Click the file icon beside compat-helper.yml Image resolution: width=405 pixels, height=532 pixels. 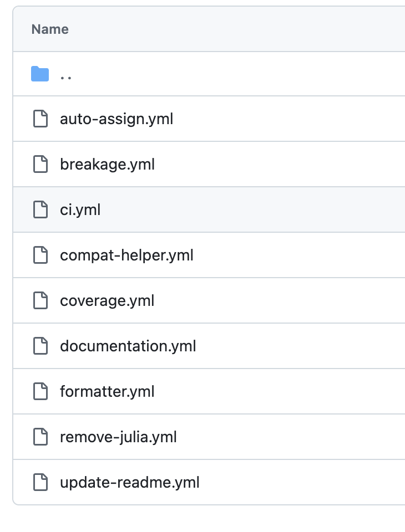coord(40,255)
